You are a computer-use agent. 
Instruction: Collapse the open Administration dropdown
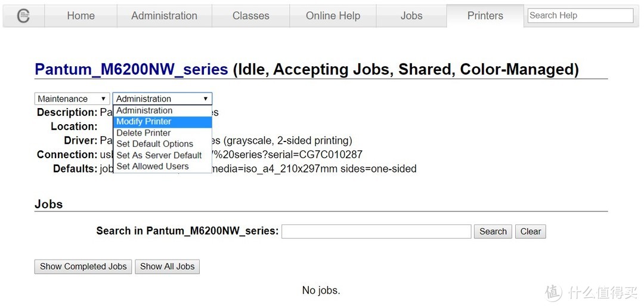162,99
